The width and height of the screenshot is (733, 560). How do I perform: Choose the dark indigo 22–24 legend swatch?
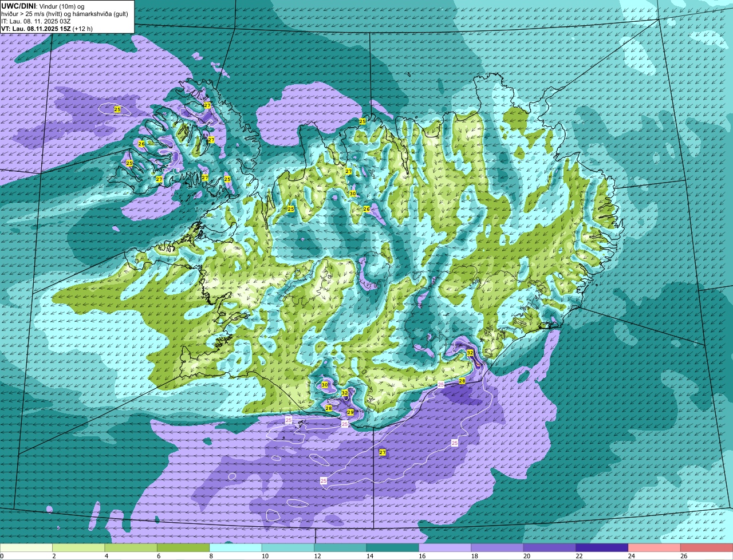[602, 548]
